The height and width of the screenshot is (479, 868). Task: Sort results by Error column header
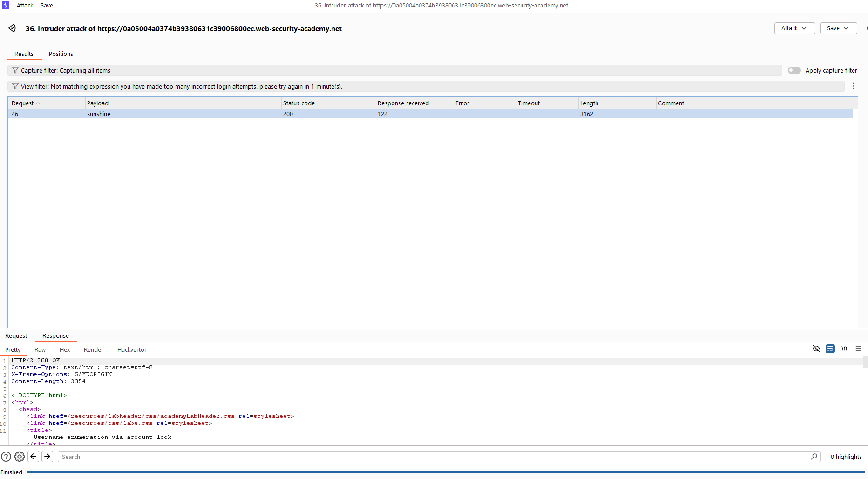(485, 103)
